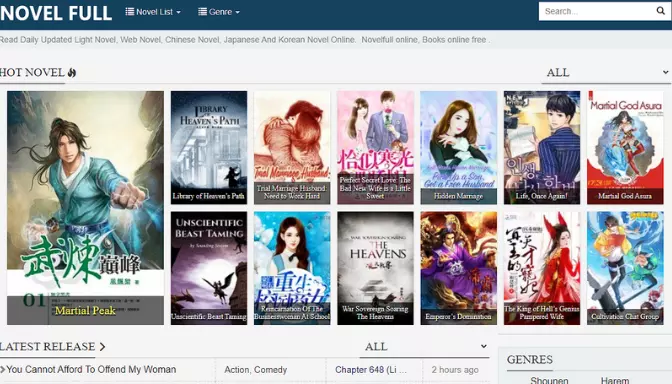Open the Martial Peak cover
This screenshot has width=672, height=384.
click(85, 207)
